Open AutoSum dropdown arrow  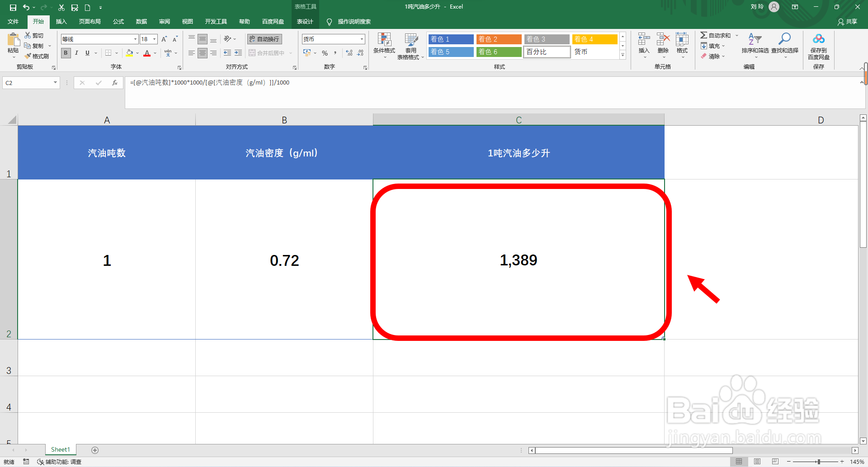737,35
